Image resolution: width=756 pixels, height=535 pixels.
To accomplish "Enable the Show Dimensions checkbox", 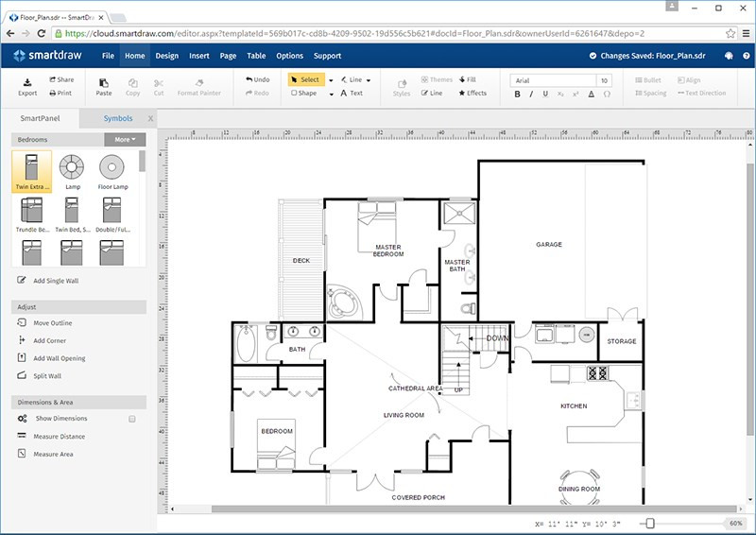I will (x=132, y=419).
